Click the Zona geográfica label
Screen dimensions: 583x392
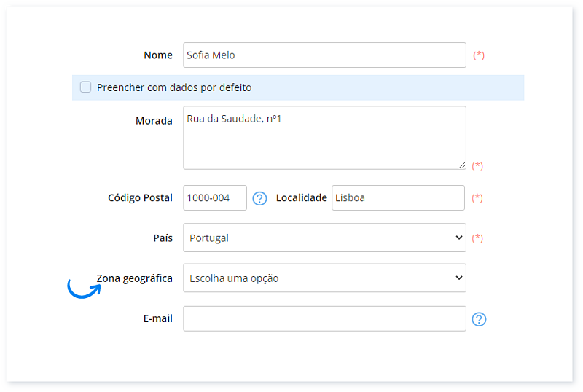[x=135, y=278]
